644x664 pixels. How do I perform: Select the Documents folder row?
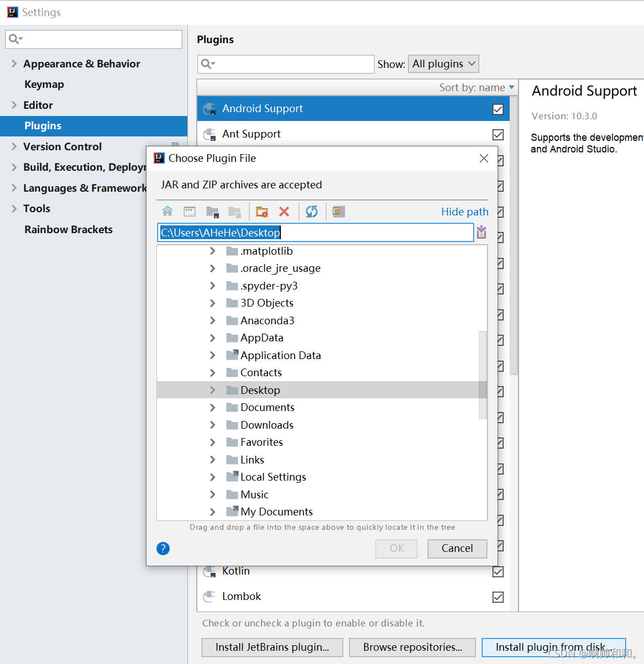tap(322, 407)
